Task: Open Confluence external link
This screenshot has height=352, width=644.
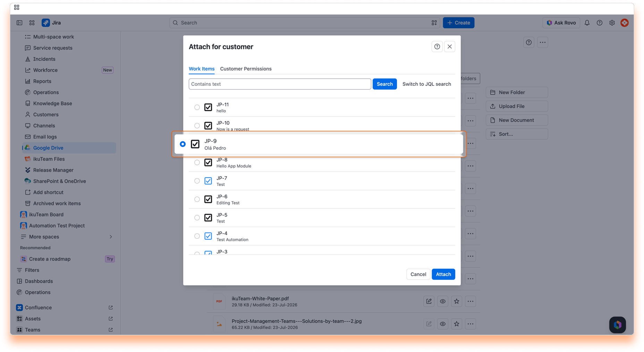Action: (x=111, y=308)
